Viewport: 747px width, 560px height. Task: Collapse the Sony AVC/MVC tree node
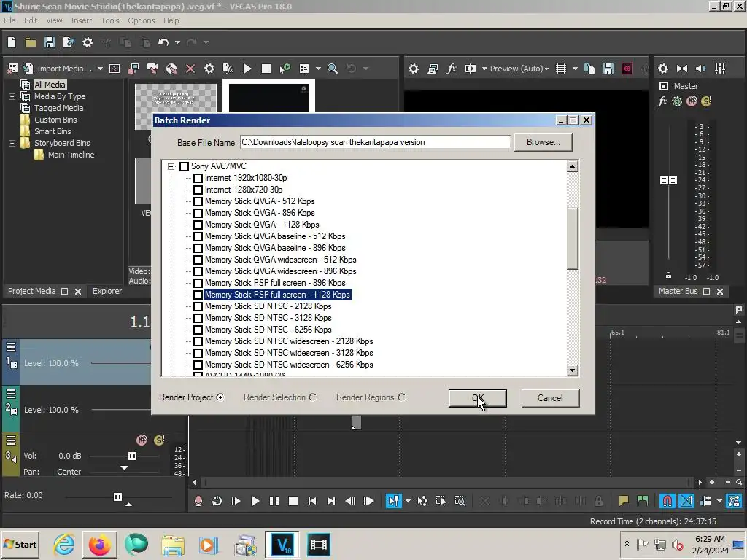[171, 166]
